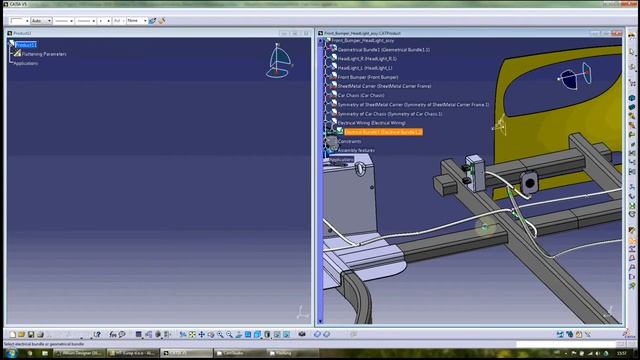
Task: Click the Save floppy disk icon
Action: [31, 335]
